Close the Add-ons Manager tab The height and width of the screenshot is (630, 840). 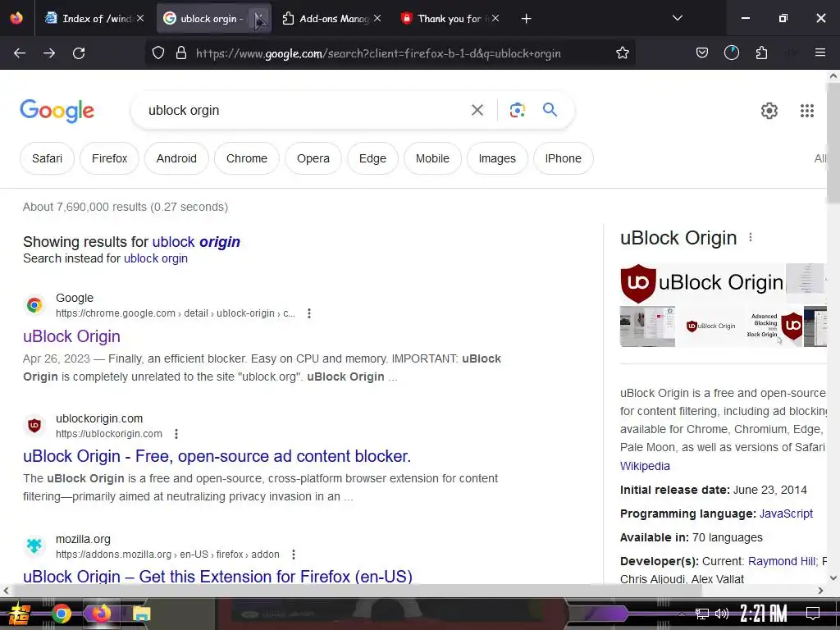pos(377,18)
